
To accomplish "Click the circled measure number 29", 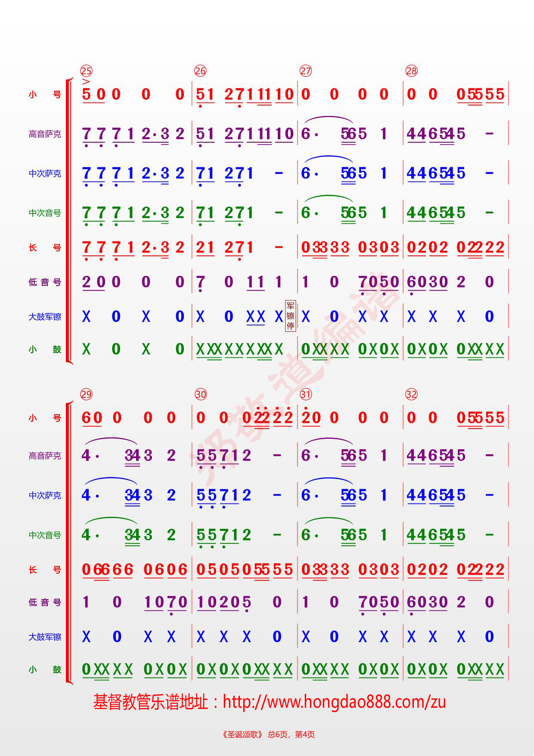I will (x=86, y=394).
